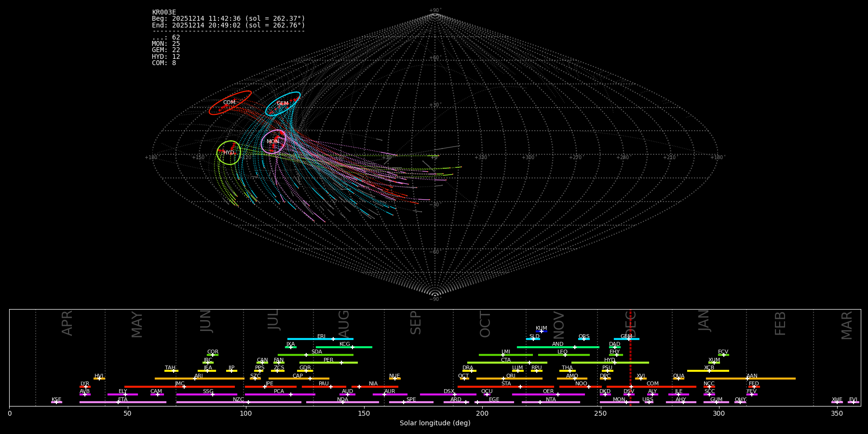The width and height of the screenshot is (868, 434).
Task: Click the COM radiant label in sky map
Action: pyautogui.click(x=229, y=103)
